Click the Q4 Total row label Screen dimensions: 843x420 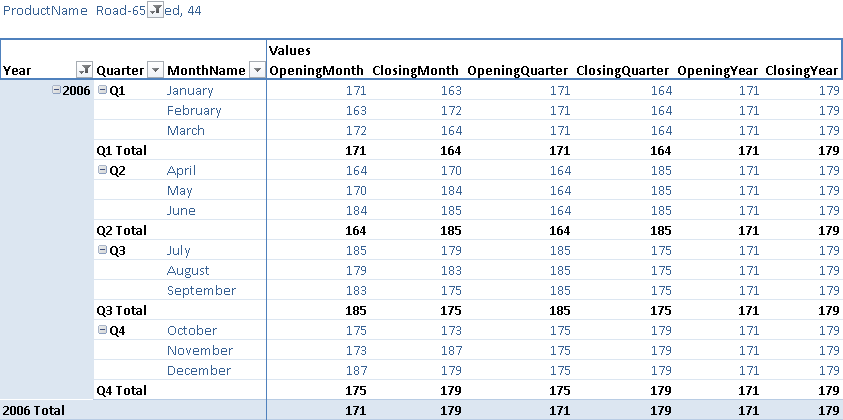point(121,390)
